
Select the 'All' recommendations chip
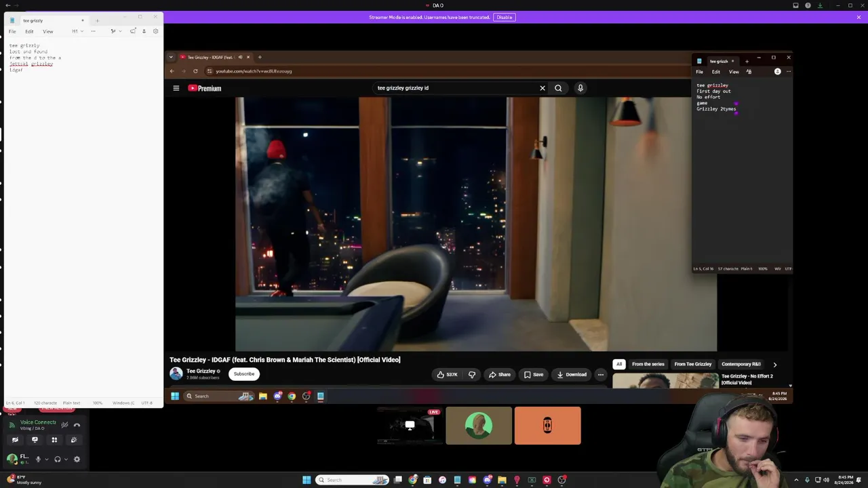619,364
